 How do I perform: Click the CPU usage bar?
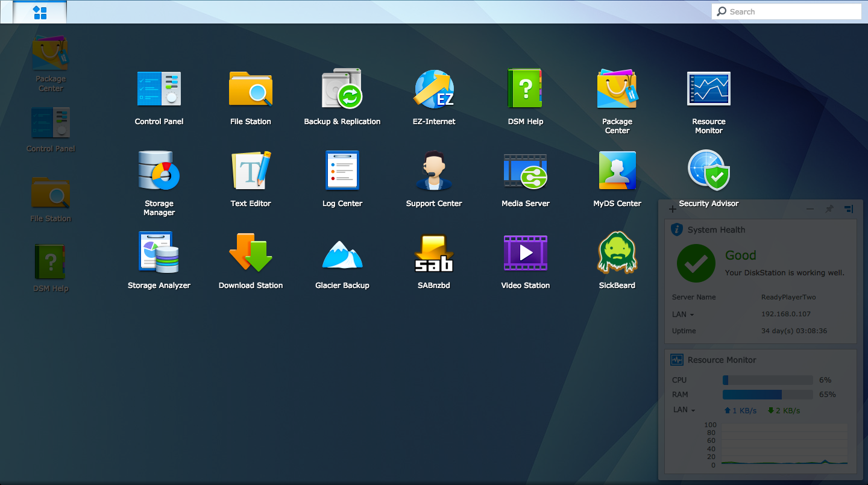[x=768, y=380]
